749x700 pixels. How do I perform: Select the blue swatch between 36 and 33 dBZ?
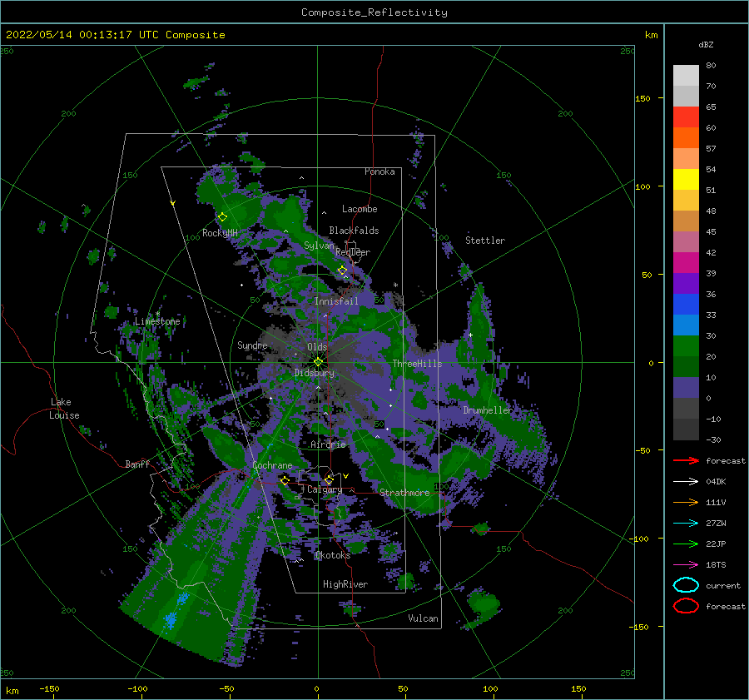click(686, 305)
